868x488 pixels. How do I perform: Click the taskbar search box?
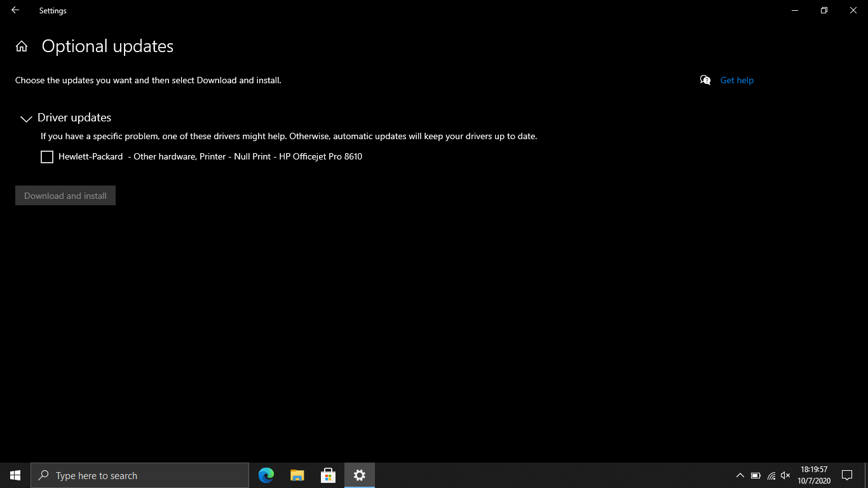click(140, 475)
